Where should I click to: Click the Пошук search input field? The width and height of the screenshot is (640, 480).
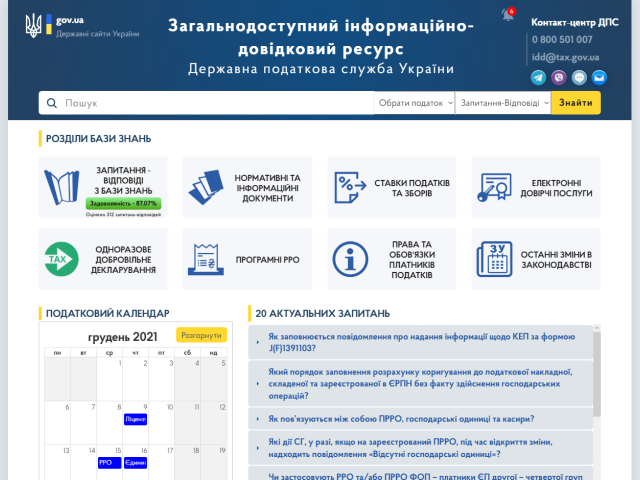point(215,103)
